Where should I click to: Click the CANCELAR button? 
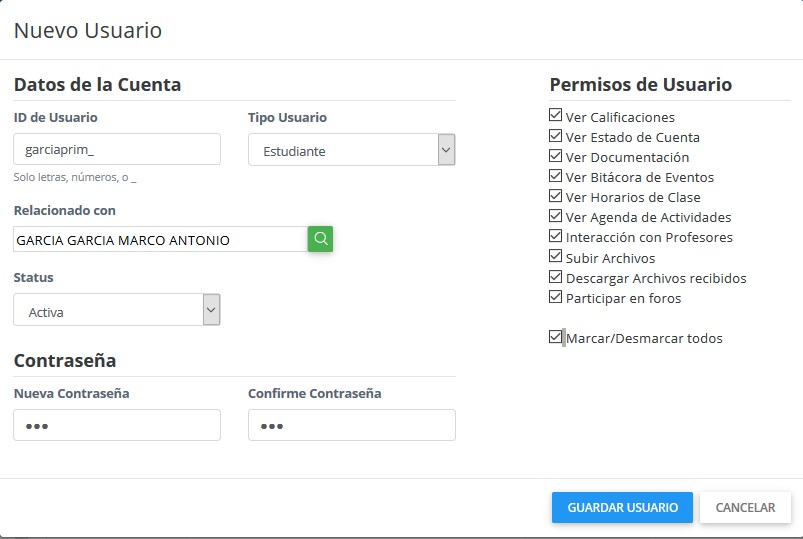tap(745, 507)
